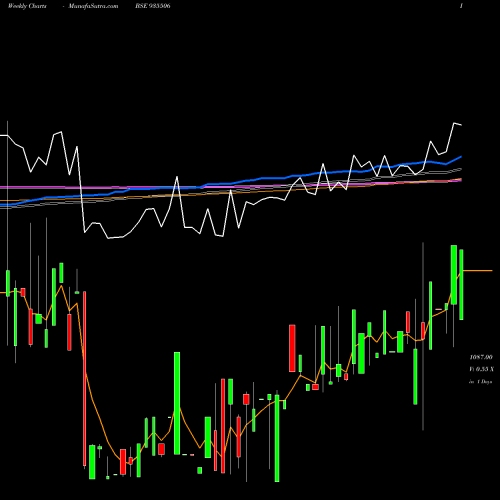Click the "in 1 Days" text
This screenshot has height=500, width=500.
click(480, 382)
